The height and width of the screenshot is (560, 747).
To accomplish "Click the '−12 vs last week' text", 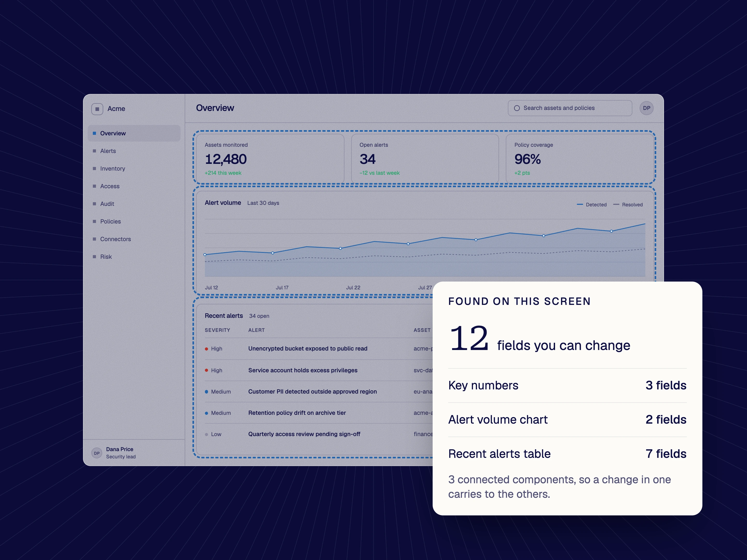I will [x=379, y=173].
